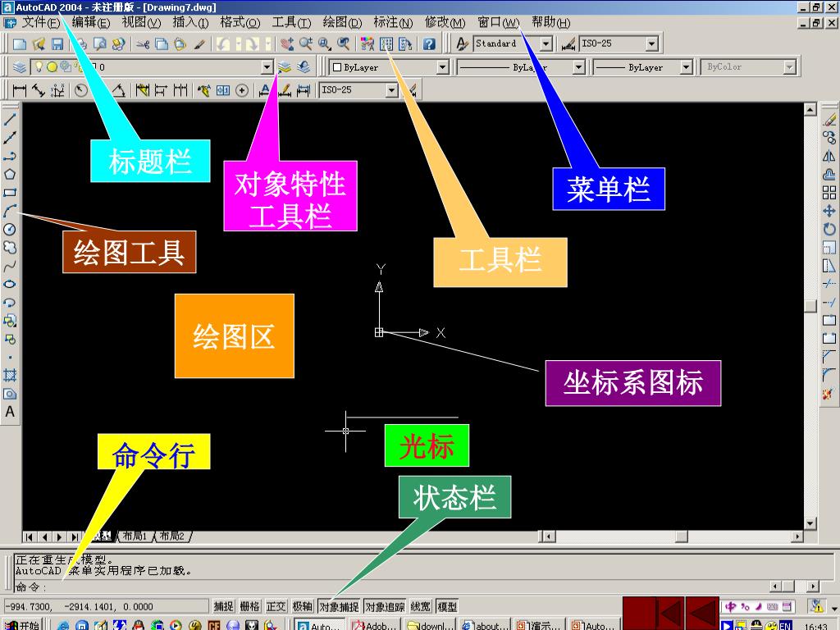Toggle 对象追踪 object tracking in status bar
The image size is (840, 630).
(385, 606)
